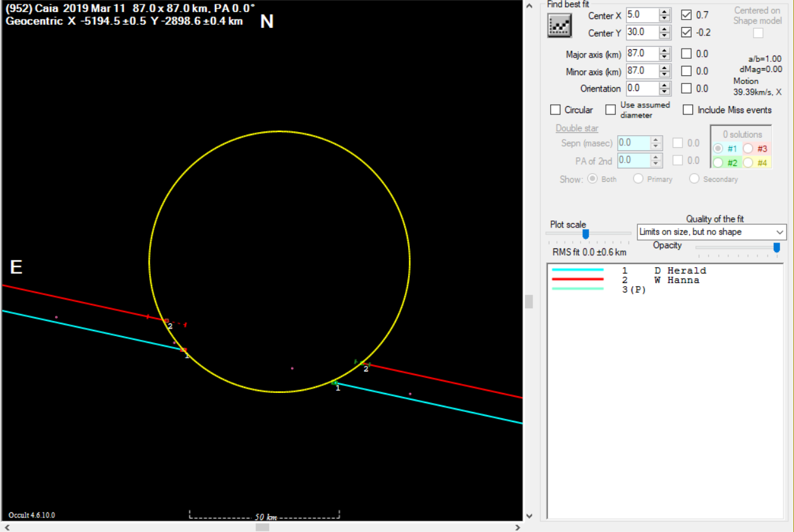
Task: Click the Double star heading
Action: (577, 128)
